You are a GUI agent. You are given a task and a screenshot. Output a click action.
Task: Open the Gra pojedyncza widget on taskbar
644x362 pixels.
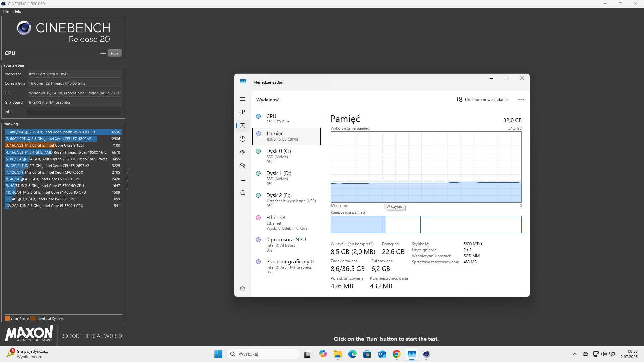click(x=28, y=354)
